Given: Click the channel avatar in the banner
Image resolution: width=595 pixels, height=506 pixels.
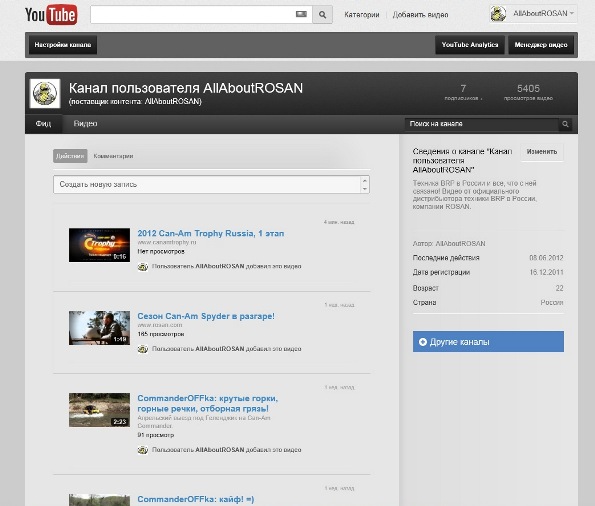Looking at the screenshot, I should (45, 93).
